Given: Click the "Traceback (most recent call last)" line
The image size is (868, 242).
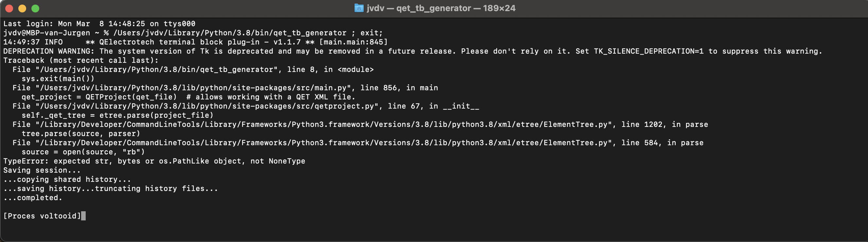Looking at the screenshot, I should [x=80, y=60].
